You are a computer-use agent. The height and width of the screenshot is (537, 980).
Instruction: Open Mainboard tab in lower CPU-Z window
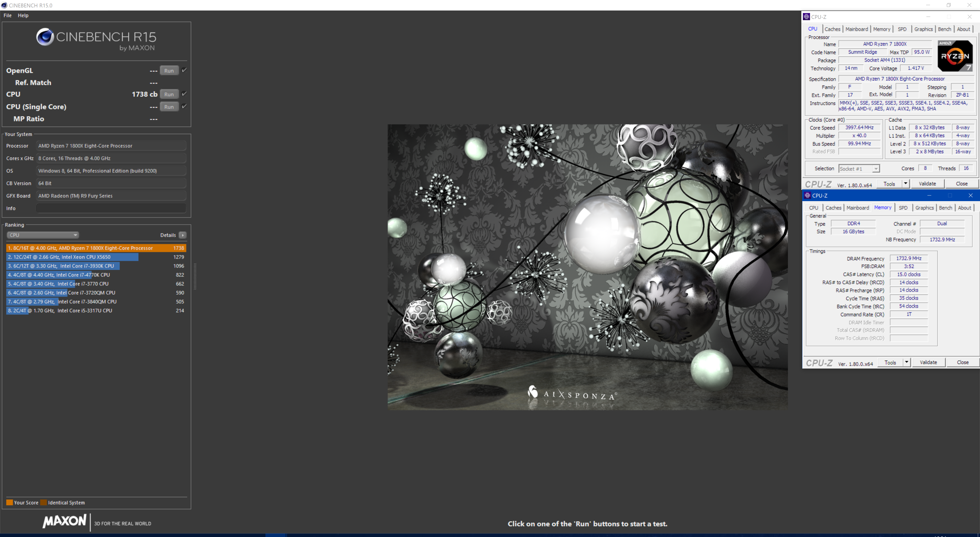pos(857,208)
